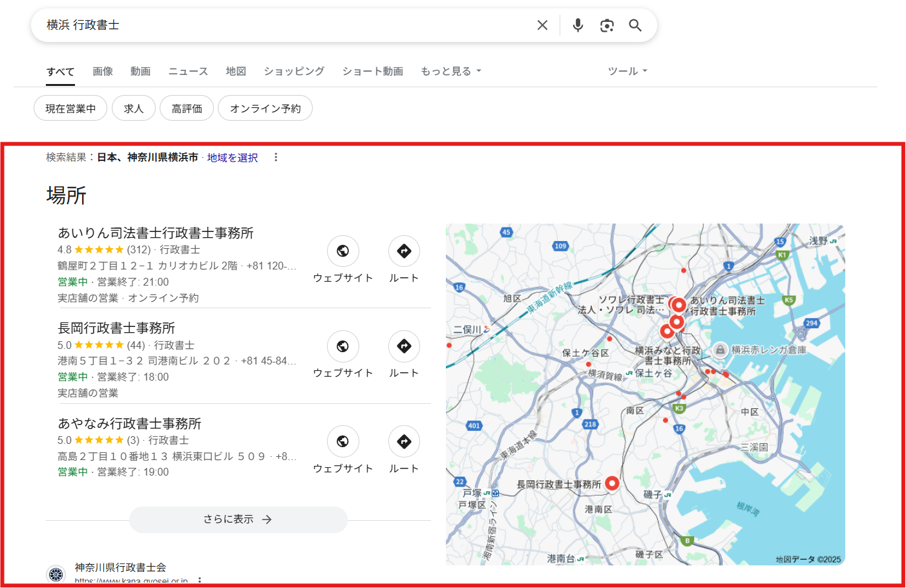This screenshot has width=906, height=588.
Task: Toggle the オンライン予約 filter chip
Action: coord(265,108)
